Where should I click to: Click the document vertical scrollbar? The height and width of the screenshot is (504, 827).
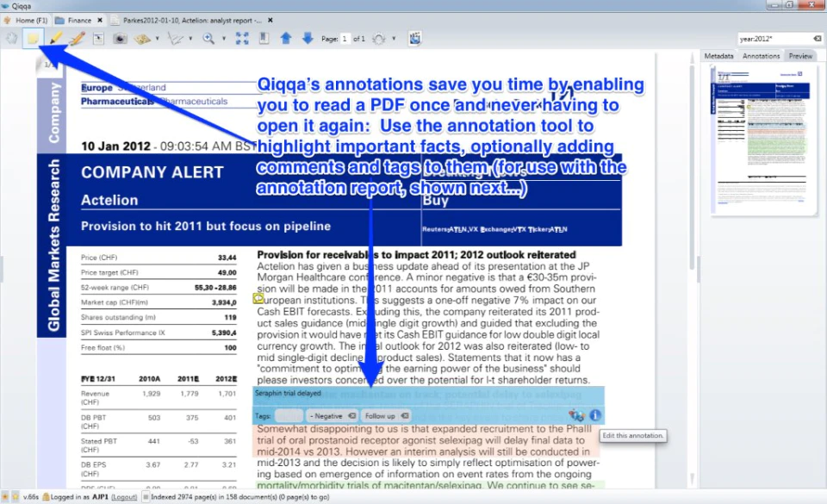click(x=693, y=269)
